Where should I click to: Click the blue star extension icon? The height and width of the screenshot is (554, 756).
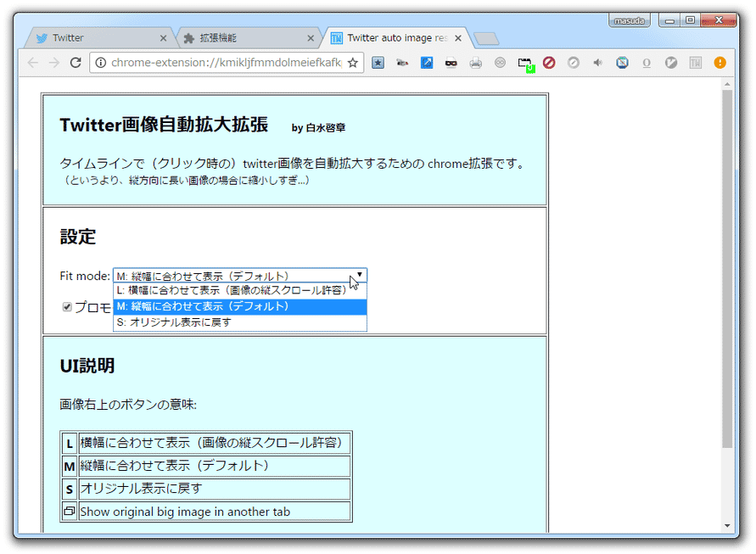(378, 63)
